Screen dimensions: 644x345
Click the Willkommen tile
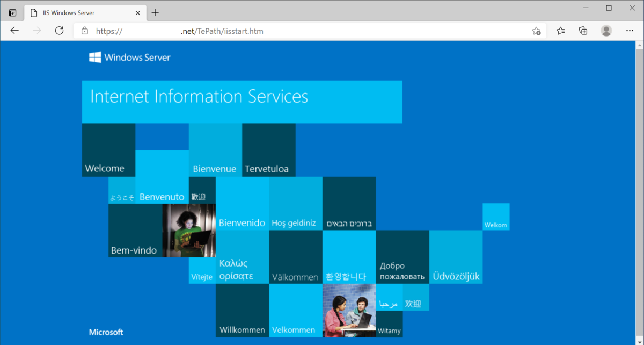click(242, 311)
